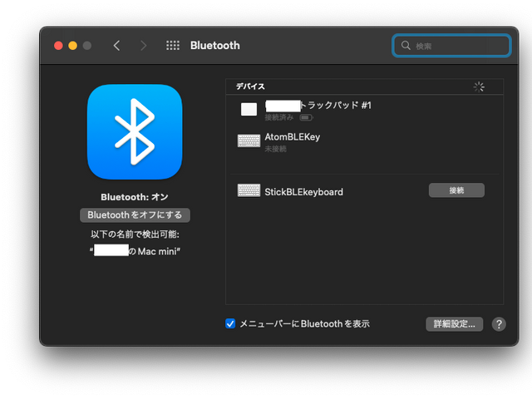Toggle the menu bar Bluetooth display checkbox
532x399 pixels.
point(230,323)
